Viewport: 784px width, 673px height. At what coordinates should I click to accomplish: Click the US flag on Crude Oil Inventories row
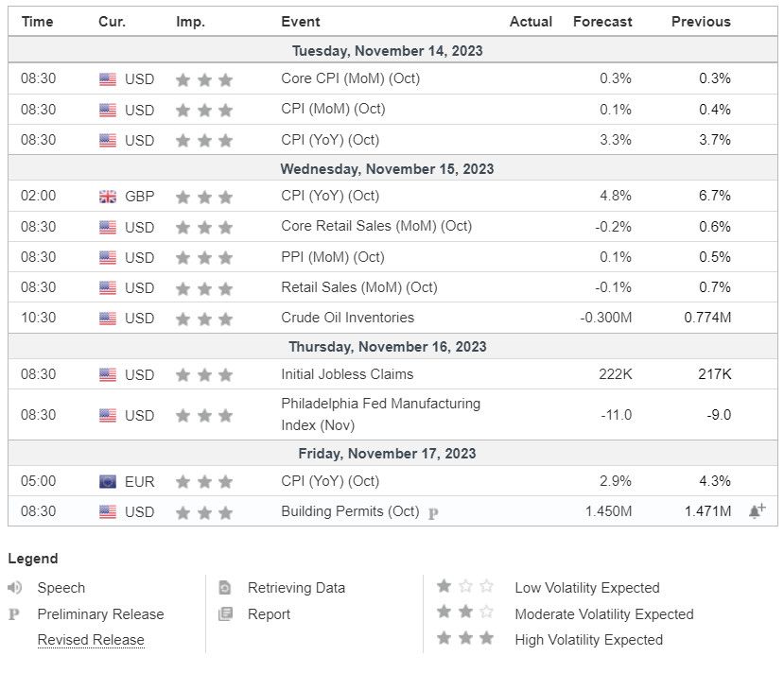tap(108, 318)
